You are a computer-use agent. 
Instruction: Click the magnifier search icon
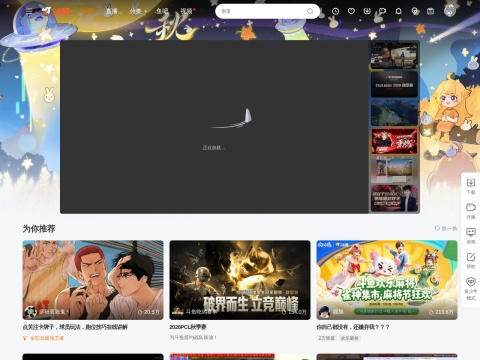310,11
